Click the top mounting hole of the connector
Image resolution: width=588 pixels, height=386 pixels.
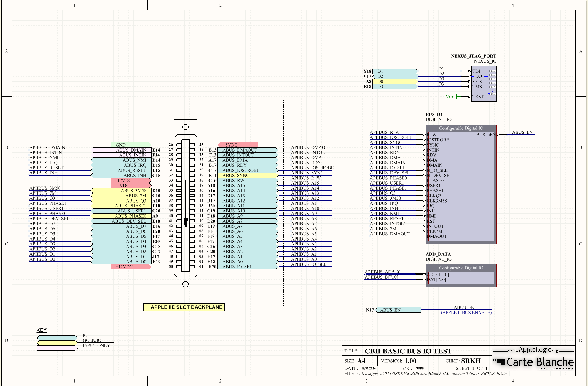(x=186, y=127)
